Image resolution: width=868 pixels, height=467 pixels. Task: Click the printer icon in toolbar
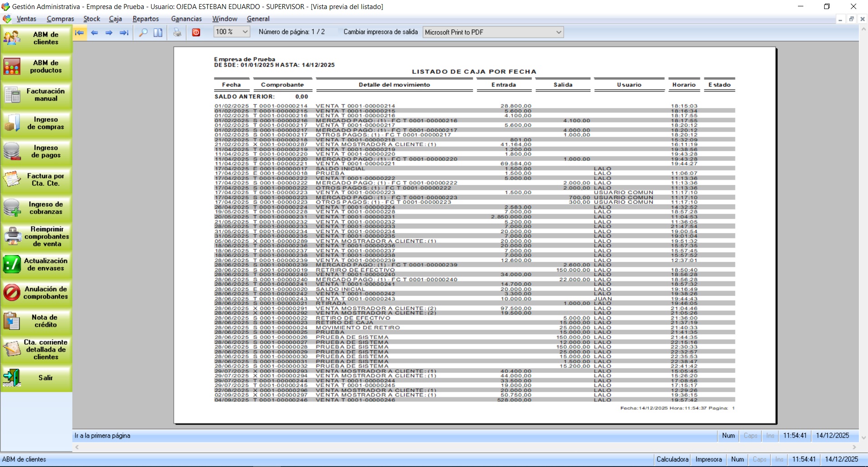[177, 33]
